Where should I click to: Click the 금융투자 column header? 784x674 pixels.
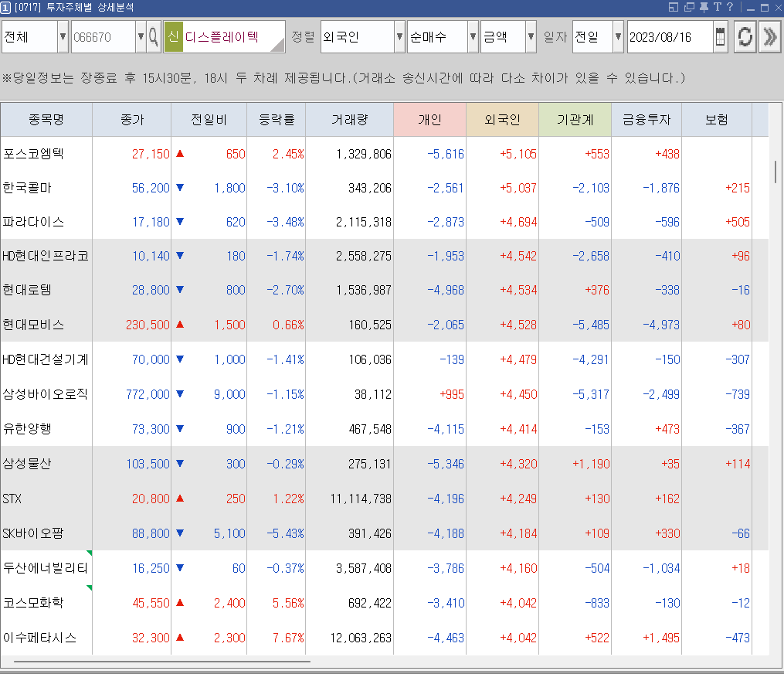coord(647,120)
